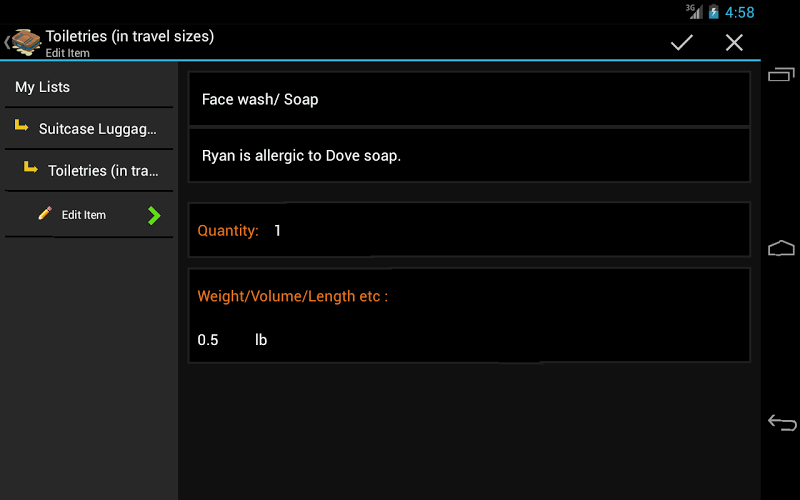Viewport: 800px width, 500px height.
Task: Tap the green arrow beside Edit Item
Action: pos(154,215)
